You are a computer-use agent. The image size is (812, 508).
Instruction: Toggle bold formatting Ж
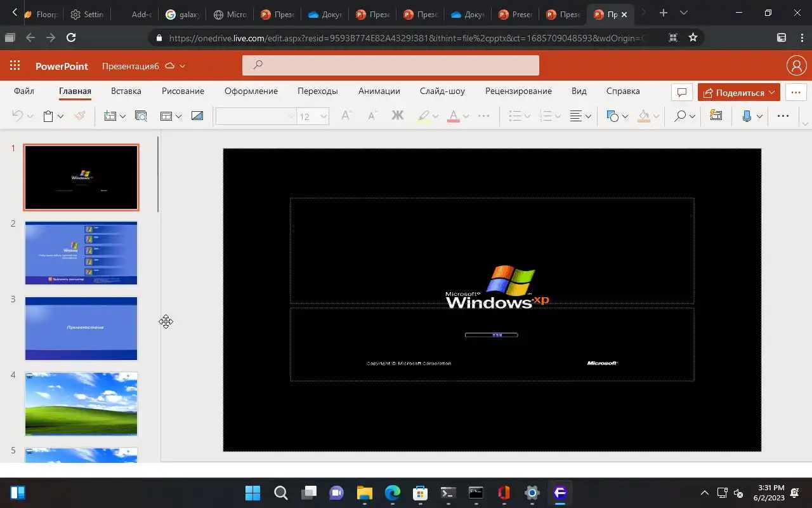pyautogui.click(x=398, y=116)
